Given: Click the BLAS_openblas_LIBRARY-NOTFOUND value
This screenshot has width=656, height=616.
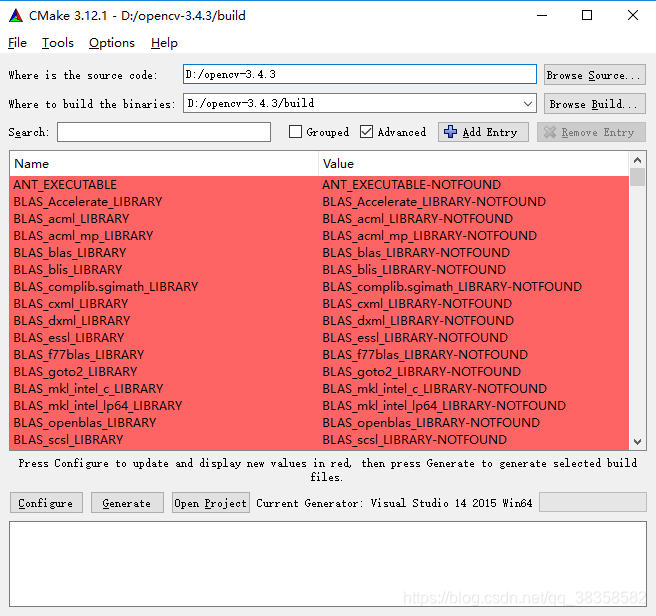Looking at the screenshot, I should [x=431, y=422].
